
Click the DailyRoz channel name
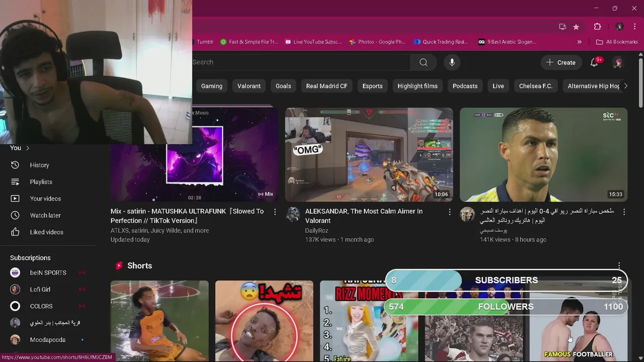(316, 230)
